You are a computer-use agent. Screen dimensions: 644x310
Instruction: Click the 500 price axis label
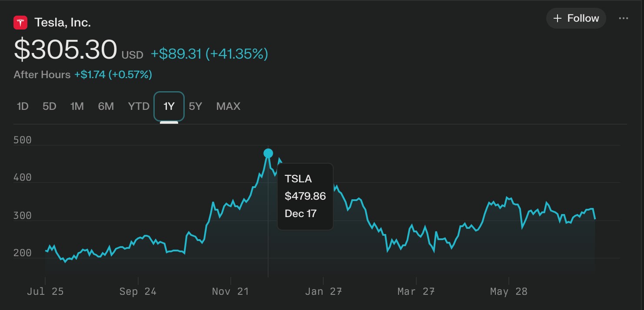click(23, 140)
